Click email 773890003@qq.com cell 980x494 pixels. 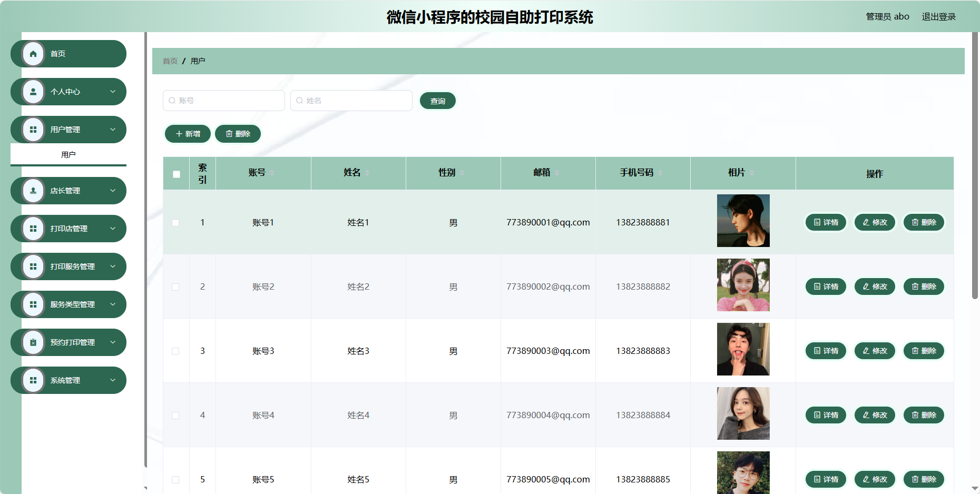(x=548, y=351)
